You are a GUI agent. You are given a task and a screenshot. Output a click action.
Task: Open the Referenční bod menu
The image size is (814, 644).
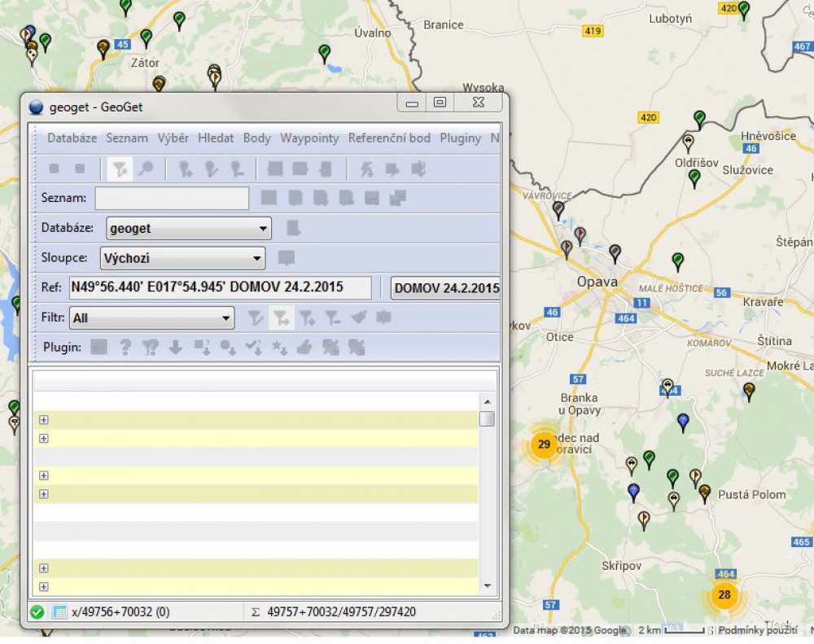coord(389,138)
